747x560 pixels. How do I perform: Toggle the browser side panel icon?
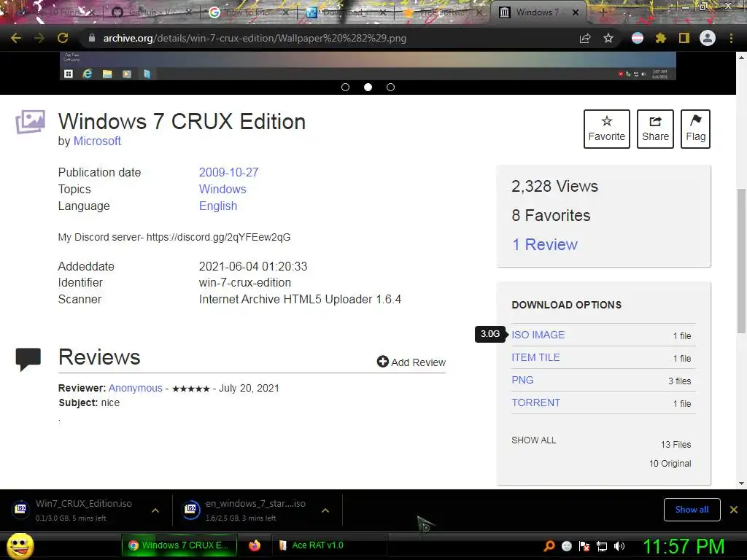tap(684, 38)
